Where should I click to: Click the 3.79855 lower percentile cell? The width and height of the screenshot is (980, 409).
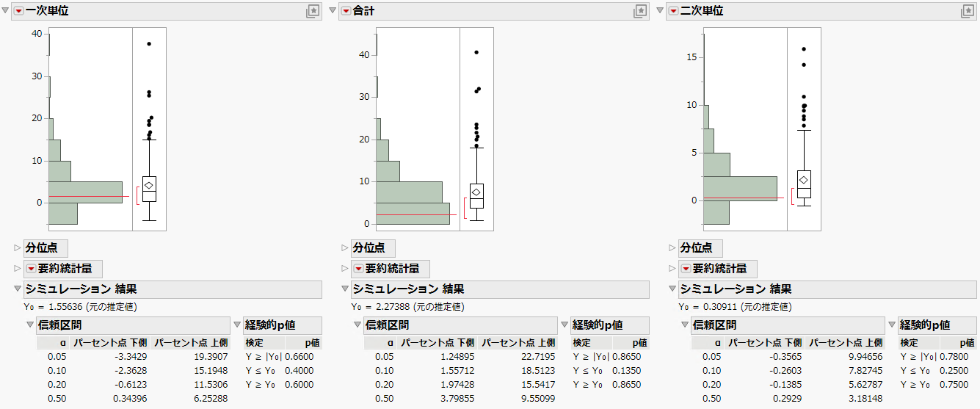(x=457, y=398)
